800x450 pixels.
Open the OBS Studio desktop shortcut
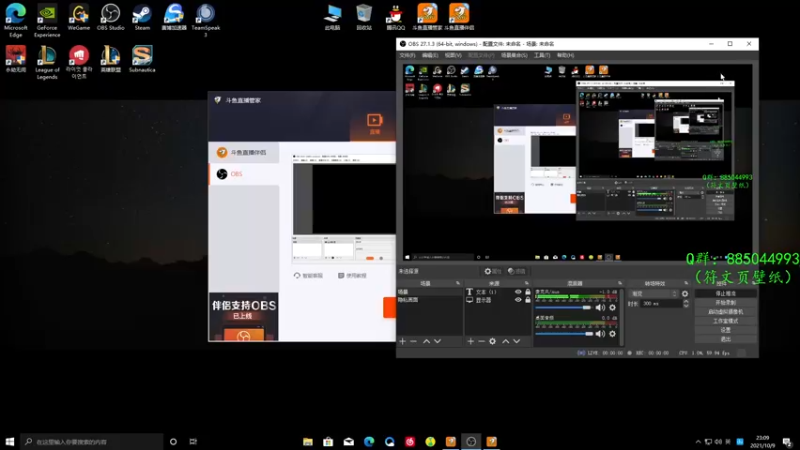(110, 18)
